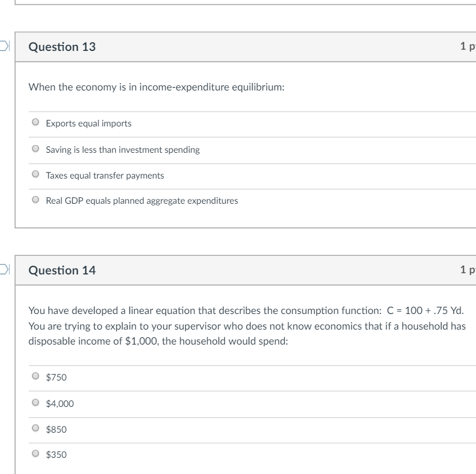Flag Question 13 with the bookmark icon
This screenshot has height=474, width=476.
click(5, 47)
